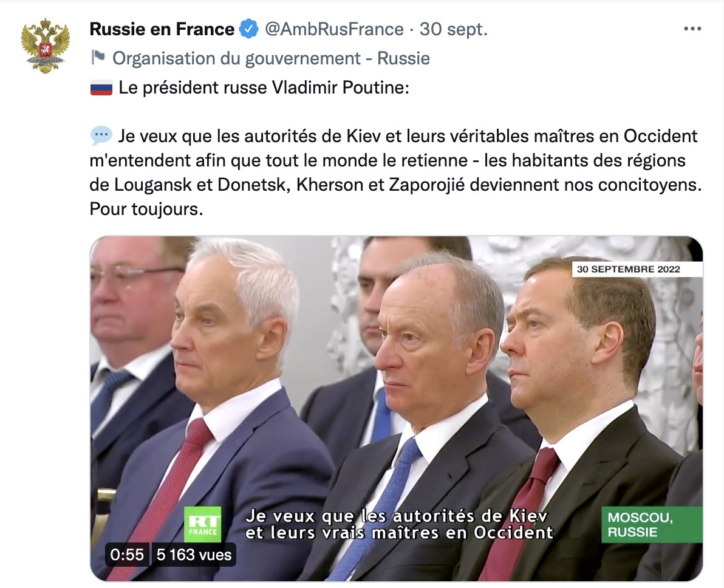Open the @AmbRusFrance handle link

point(333,29)
